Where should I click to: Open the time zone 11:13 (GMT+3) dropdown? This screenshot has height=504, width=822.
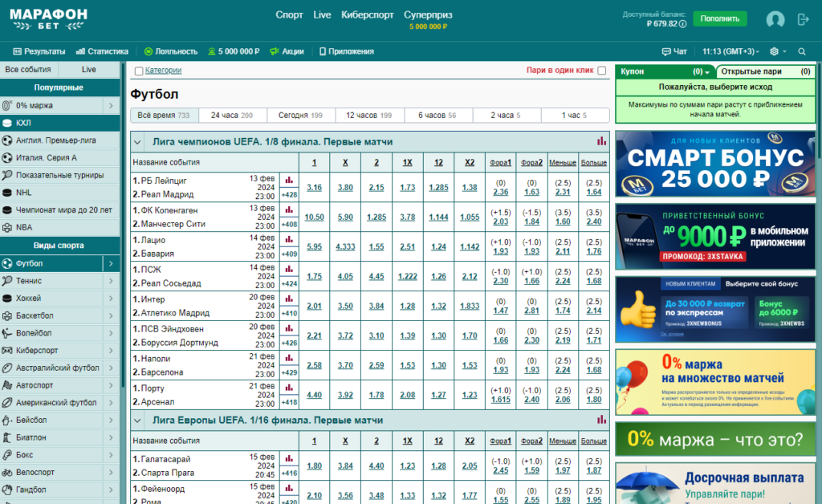coord(730,51)
